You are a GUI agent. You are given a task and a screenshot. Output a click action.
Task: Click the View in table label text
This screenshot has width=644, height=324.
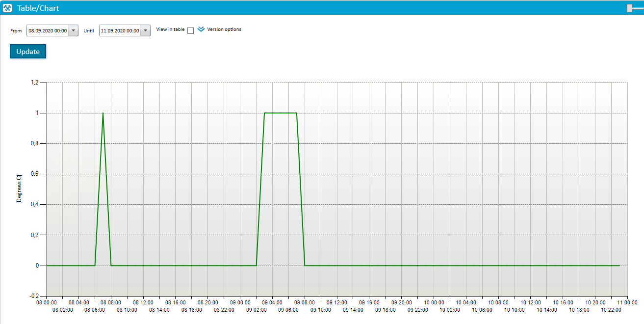[170, 29]
